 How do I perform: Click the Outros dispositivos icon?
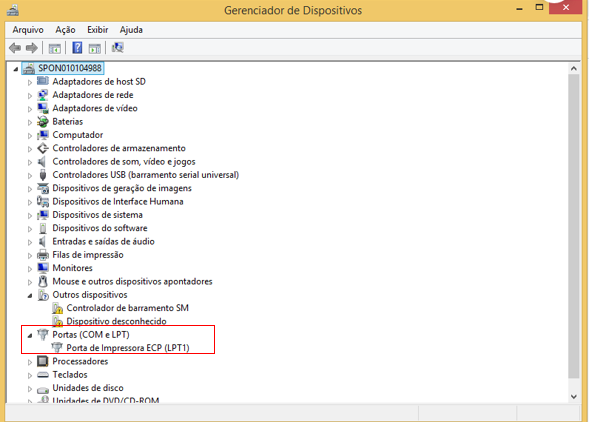(43, 295)
